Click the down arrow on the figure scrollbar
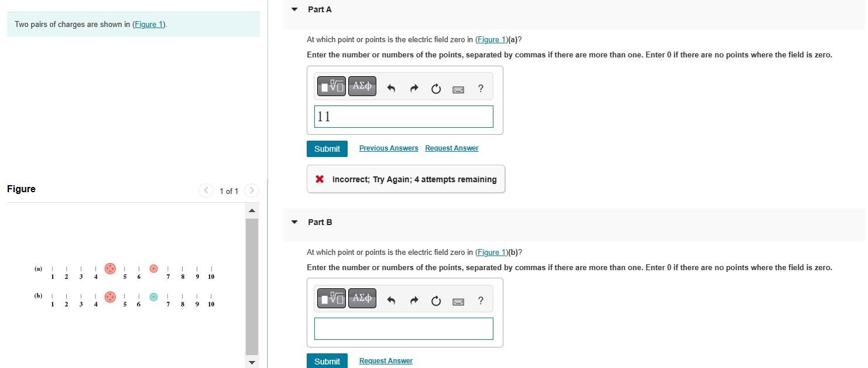Image resolution: width=868 pixels, height=368 pixels. click(251, 362)
